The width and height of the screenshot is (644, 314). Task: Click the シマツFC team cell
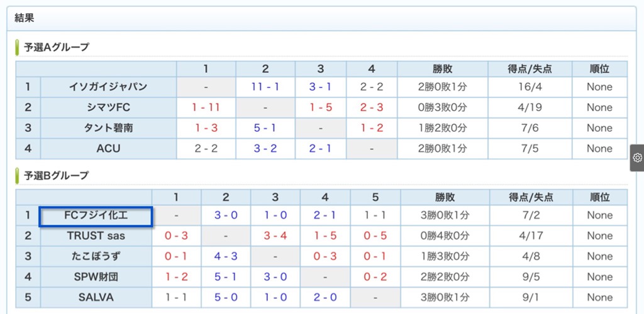108,107
